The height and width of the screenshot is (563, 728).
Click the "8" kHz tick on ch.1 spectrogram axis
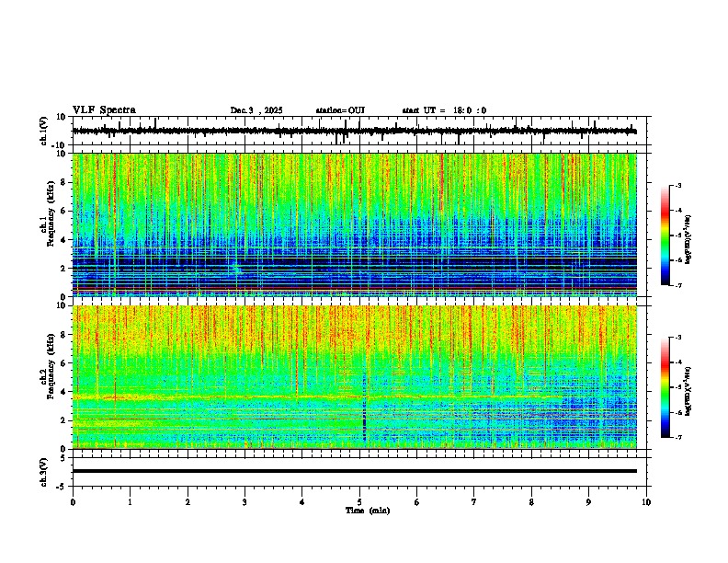[x=63, y=182]
